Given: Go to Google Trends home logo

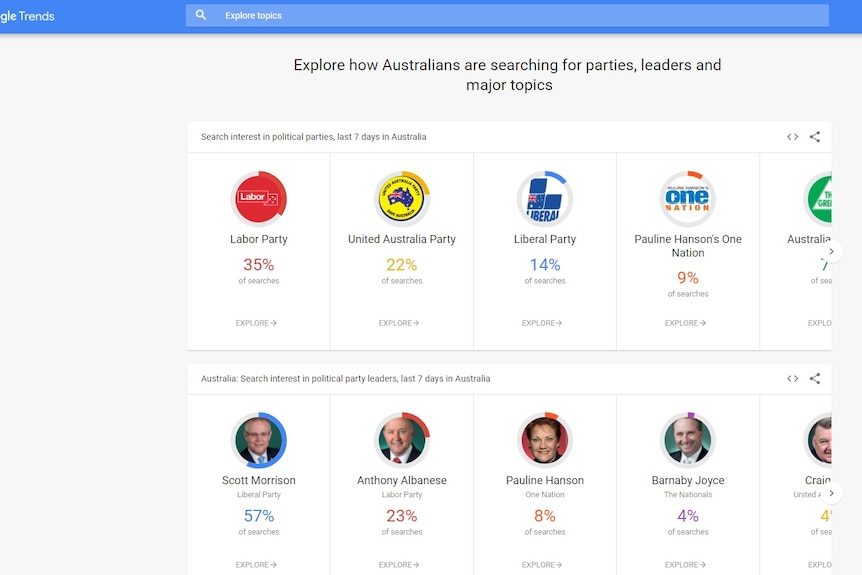Looking at the screenshot, I should 27,16.
